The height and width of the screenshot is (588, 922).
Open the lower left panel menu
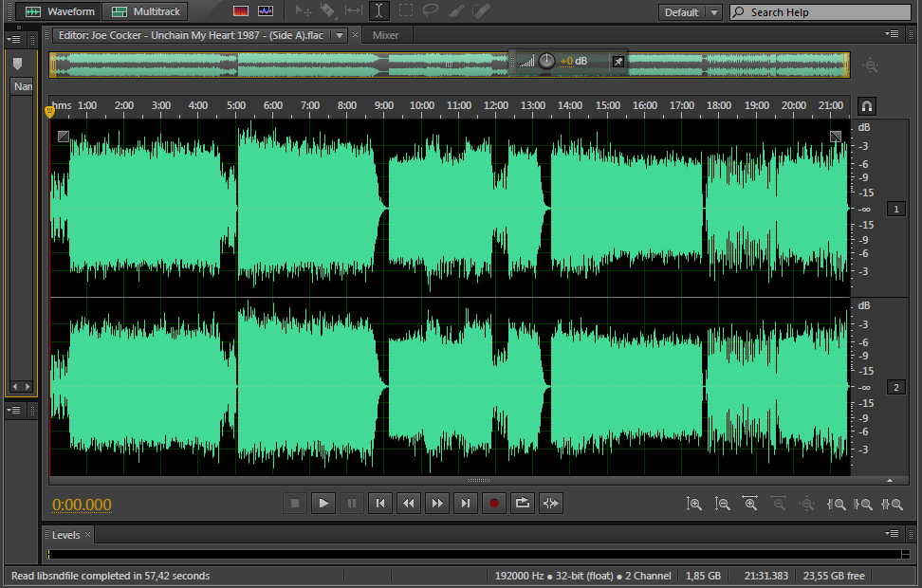13,410
